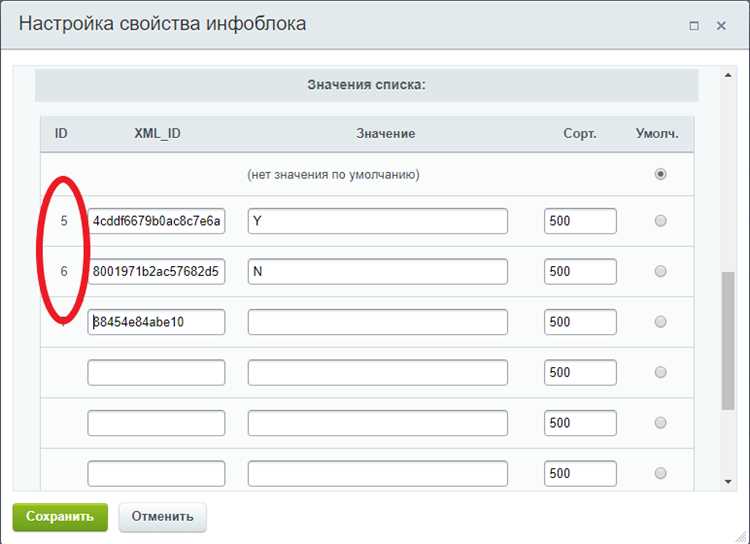Click the Значение column header
This screenshot has height=544, width=750.
[385, 133]
